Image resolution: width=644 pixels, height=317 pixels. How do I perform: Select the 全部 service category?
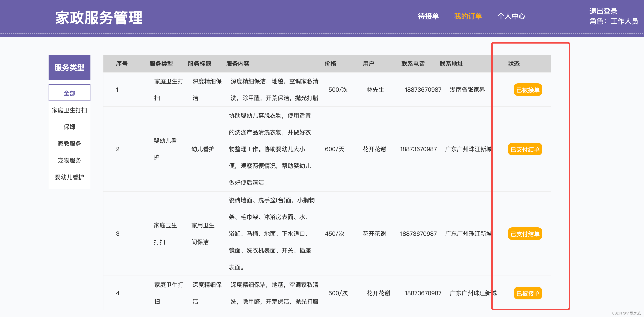(69, 93)
